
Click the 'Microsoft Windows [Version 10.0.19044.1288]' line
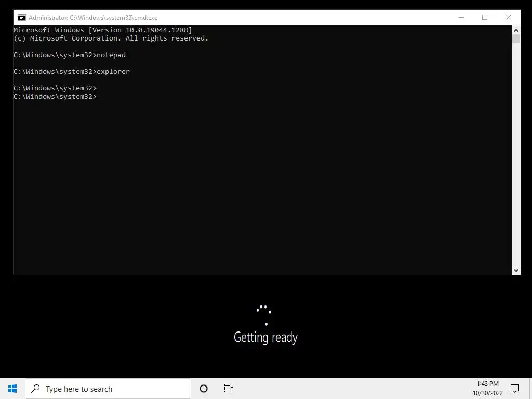coord(103,30)
